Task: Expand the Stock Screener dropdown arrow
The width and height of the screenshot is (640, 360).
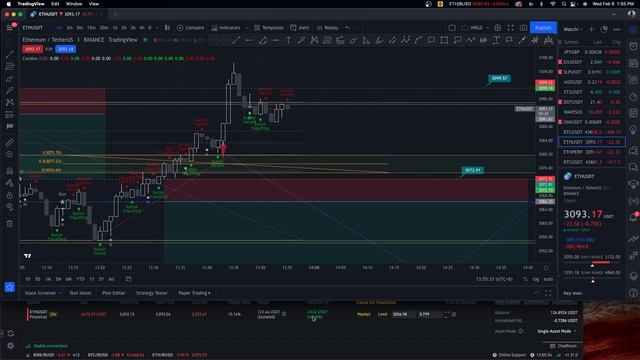Action: (x=60, y=293)
